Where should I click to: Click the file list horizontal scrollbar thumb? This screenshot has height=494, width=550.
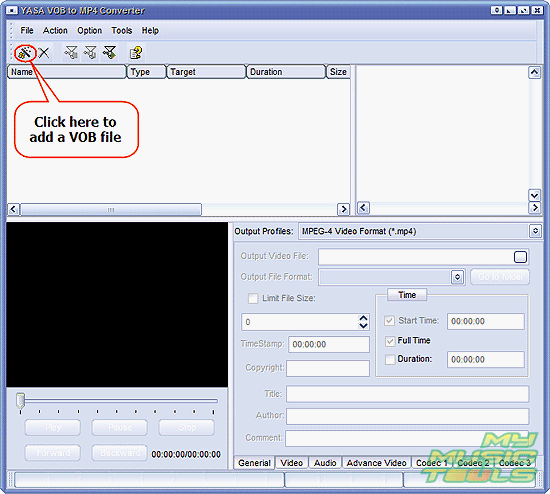point(111,209)
